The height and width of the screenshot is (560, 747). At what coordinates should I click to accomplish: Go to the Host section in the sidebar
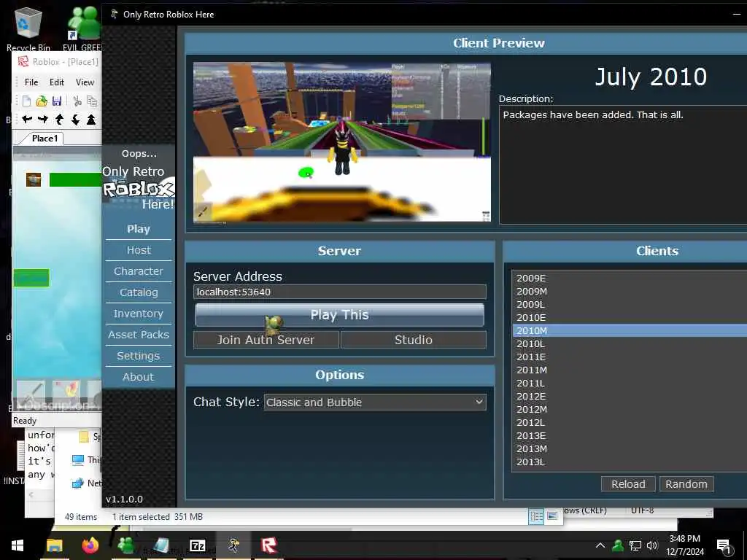138,250
